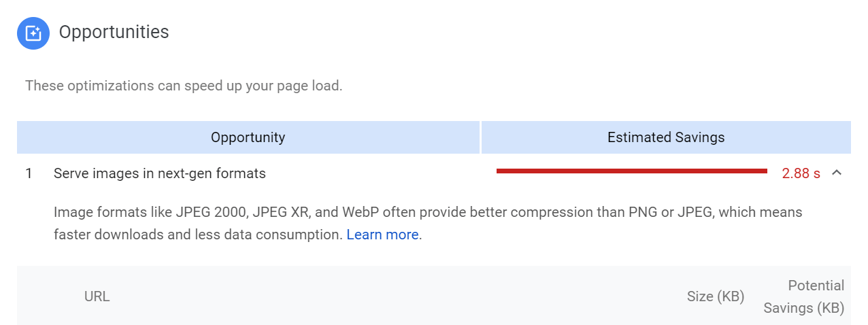This screenshot has height=325, width=868.
Task: Click audit row number 1
Action: 29,173
